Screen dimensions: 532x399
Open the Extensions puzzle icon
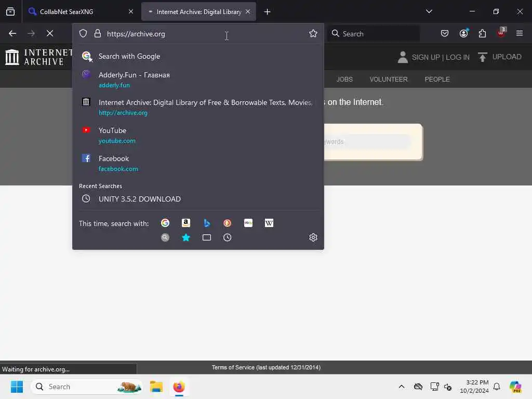click(482, 33)
